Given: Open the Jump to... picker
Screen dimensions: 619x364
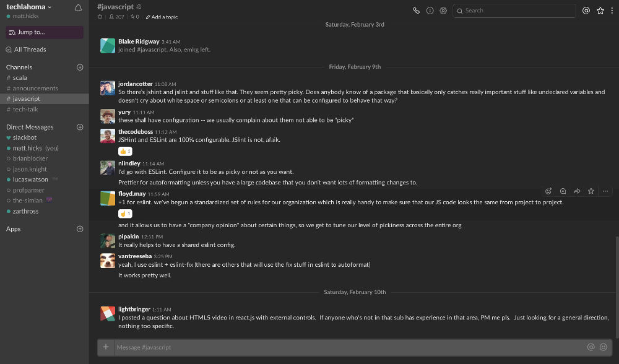Looking at the screenshot, I should tap(44, 32).
